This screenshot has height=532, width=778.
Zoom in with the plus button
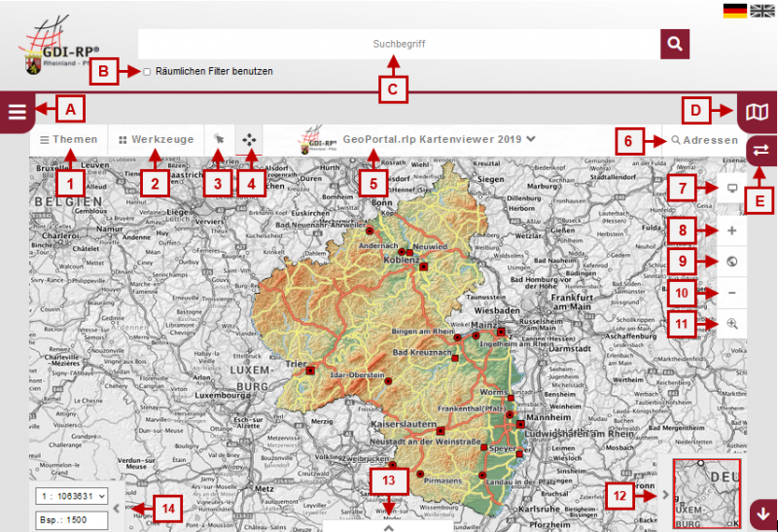tap(732, 231)
